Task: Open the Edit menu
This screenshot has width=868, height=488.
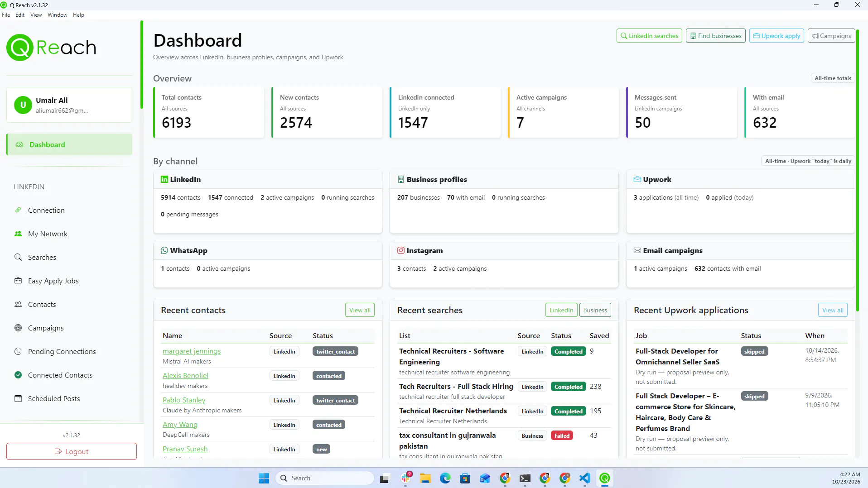Action: click(20, 15)
